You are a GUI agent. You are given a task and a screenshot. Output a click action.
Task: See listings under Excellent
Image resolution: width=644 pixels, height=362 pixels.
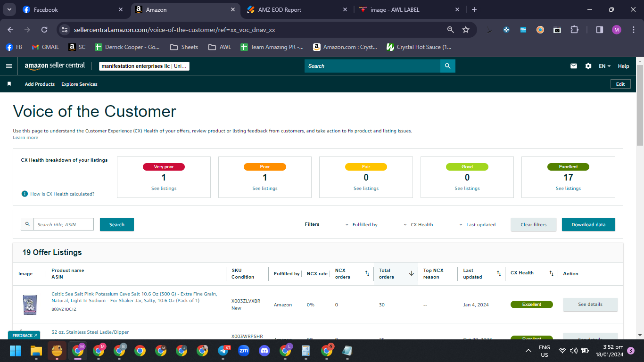pyautogui.click(x=568, y=189)
